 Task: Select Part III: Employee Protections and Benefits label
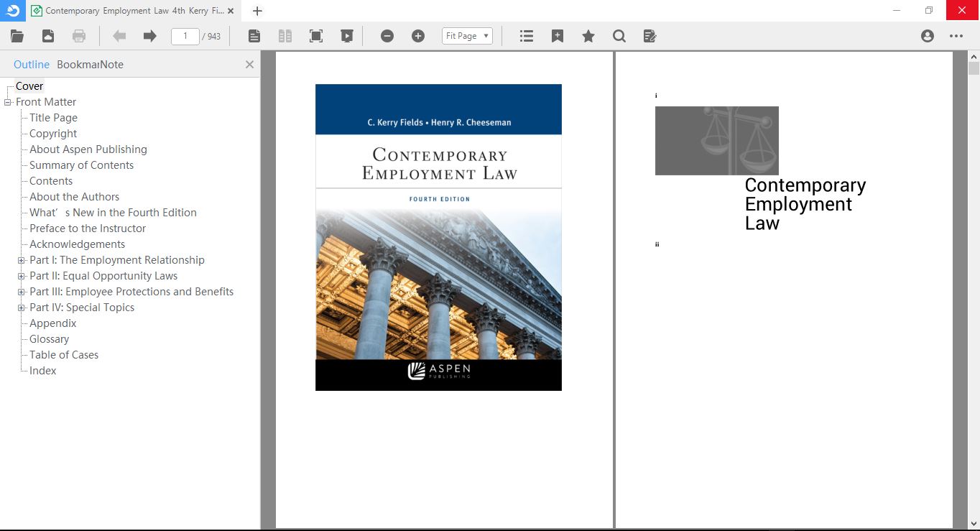131,292
